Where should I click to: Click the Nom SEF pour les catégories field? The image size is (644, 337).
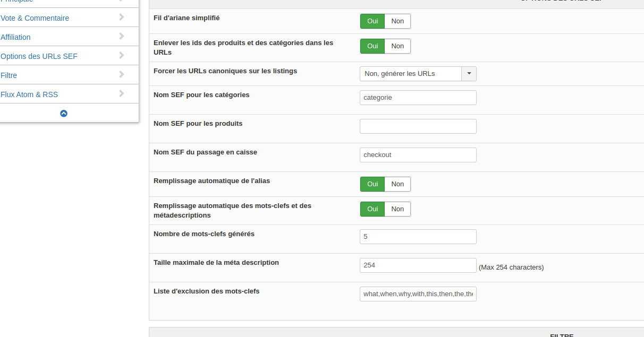(418, 98)
